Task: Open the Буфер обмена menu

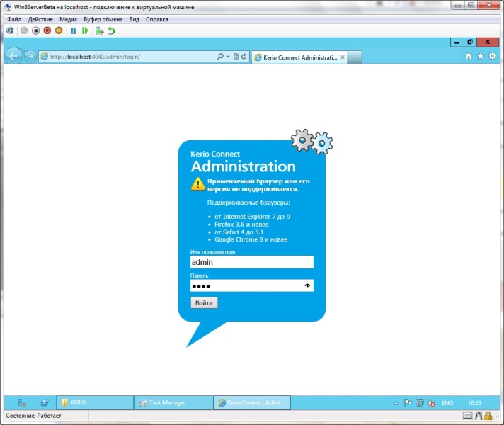Action: (x=103, y=19)
